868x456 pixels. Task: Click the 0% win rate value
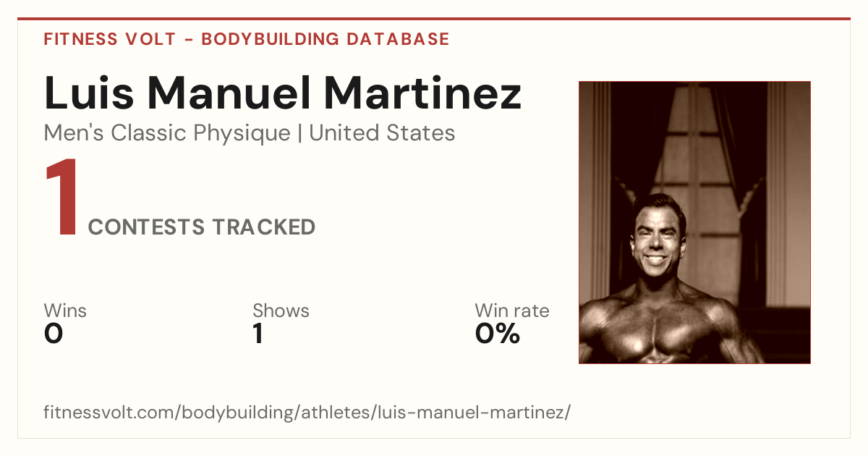pyautogui.click(x=498, y=334)
